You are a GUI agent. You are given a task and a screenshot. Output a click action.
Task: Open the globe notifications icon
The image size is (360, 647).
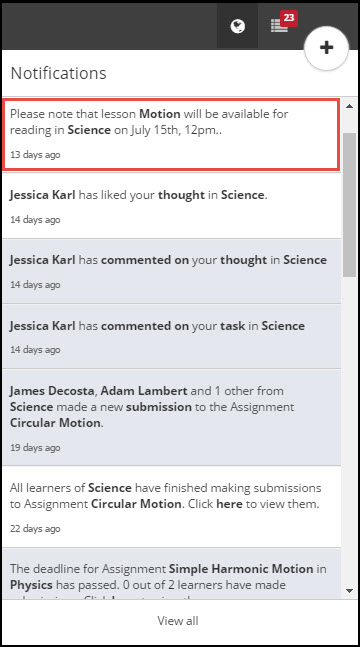pyautogui.click(x=237, y=26)
